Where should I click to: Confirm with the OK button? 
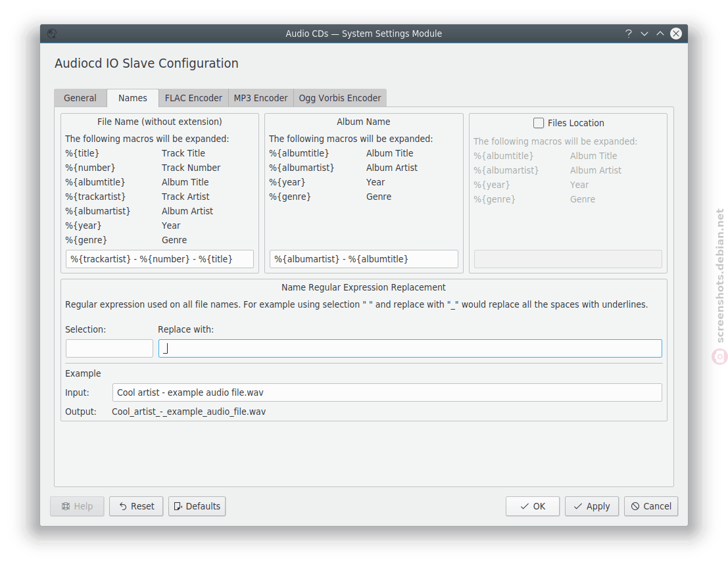click(x=533, y=506)
